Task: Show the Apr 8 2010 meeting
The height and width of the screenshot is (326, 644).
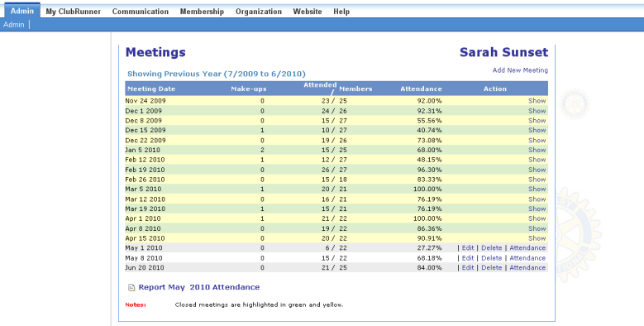Action: tap(537, 228)
